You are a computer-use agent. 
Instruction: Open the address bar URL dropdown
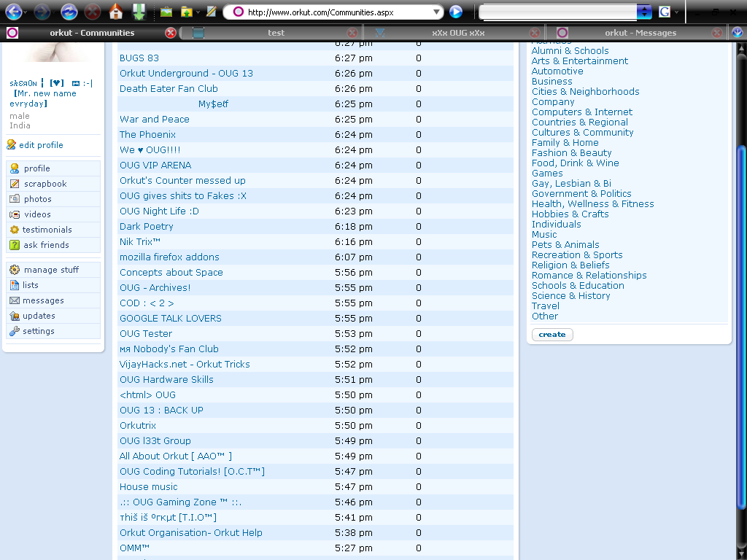click(x=436, y=12)
